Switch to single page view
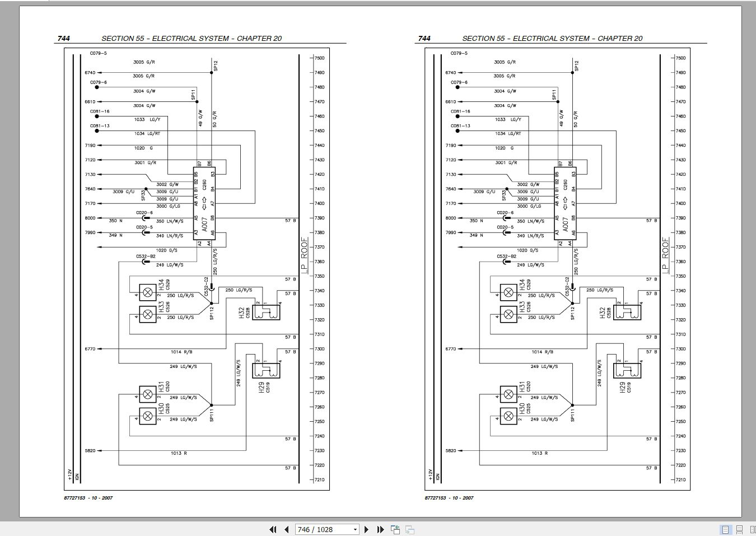 coord(726,529)
